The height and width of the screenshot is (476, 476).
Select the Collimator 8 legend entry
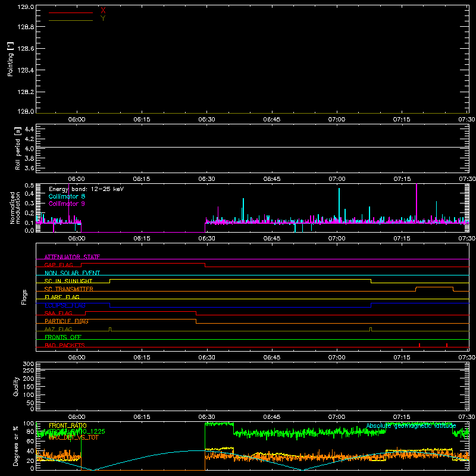pyautogui.click(x=67, y=196)
